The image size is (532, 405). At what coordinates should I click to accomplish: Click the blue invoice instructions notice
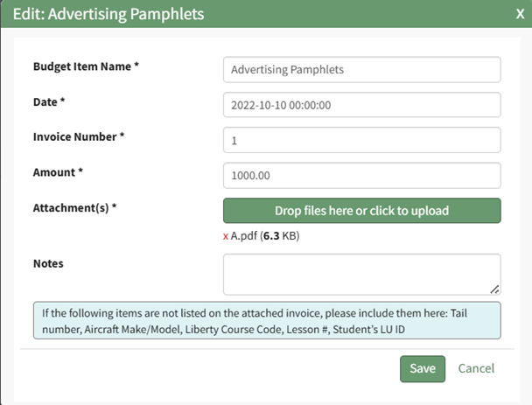pyautogui.click(x=266, y=320)
